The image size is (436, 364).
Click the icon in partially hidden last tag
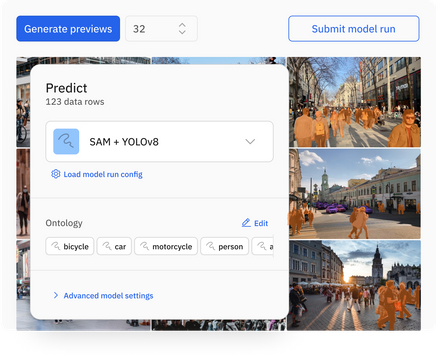pos(262,246)
